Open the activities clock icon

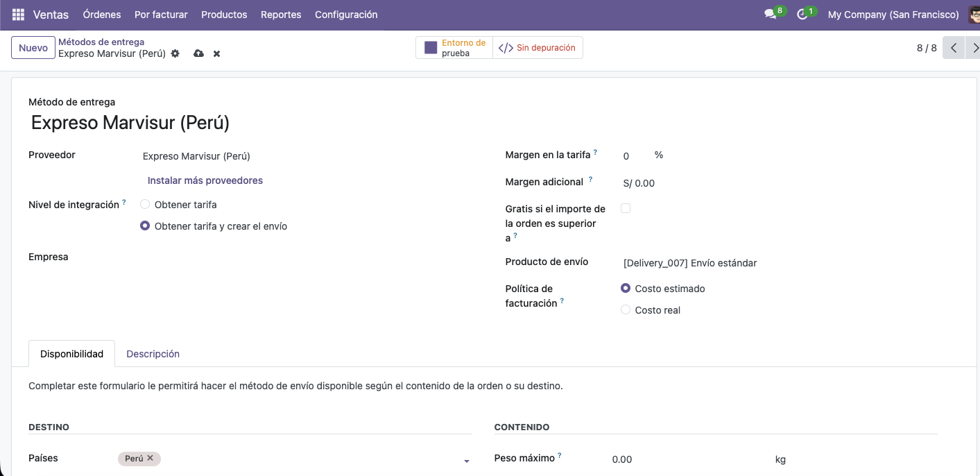[x=802, y=15]
